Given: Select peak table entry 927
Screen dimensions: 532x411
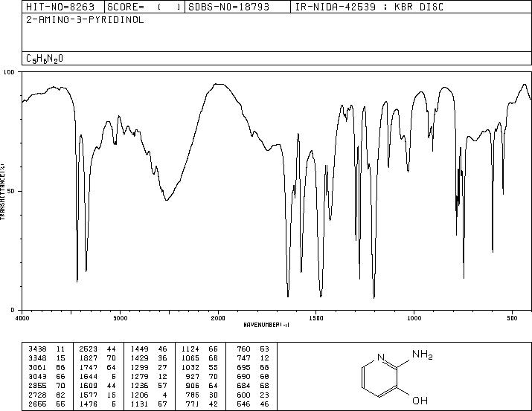Looking at the screenshot, I should point(193,376).
